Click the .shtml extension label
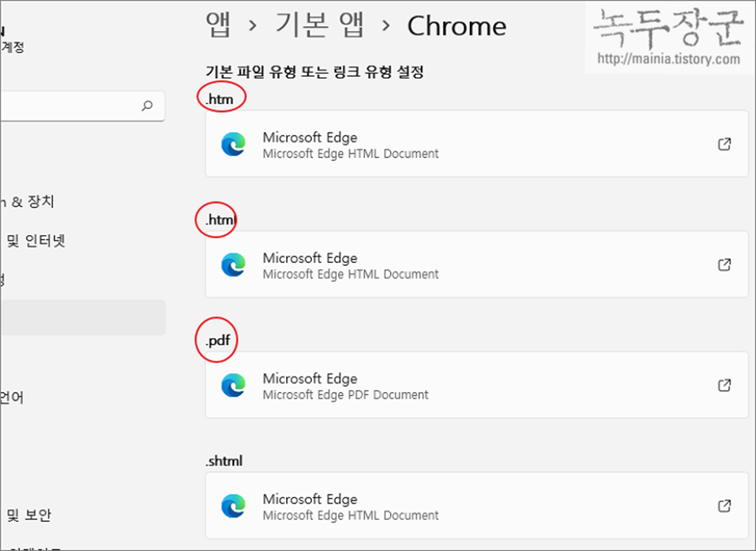The image size is (756, 551). click(x=224, y=461)
